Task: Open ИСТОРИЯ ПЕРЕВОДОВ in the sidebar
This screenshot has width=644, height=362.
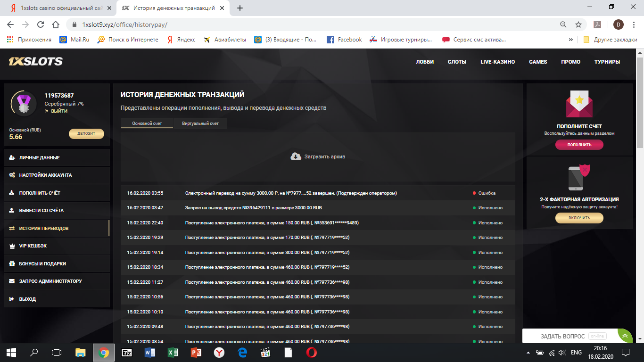Action: coord(57,228)
